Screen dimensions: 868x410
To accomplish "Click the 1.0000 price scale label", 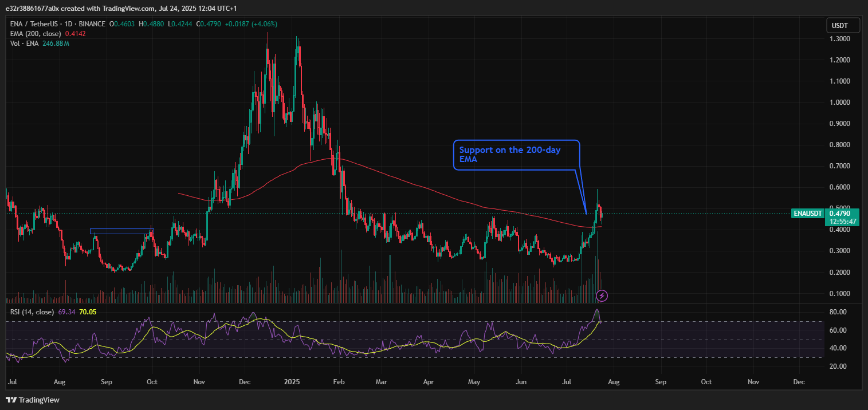I will pyautogui.click(x=840, y=102).
